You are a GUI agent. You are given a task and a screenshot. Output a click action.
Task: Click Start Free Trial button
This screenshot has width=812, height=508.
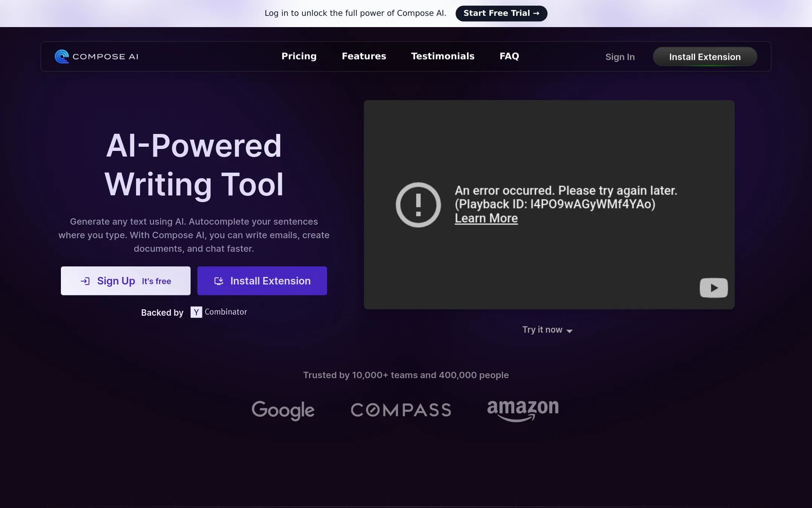(501, 13)
